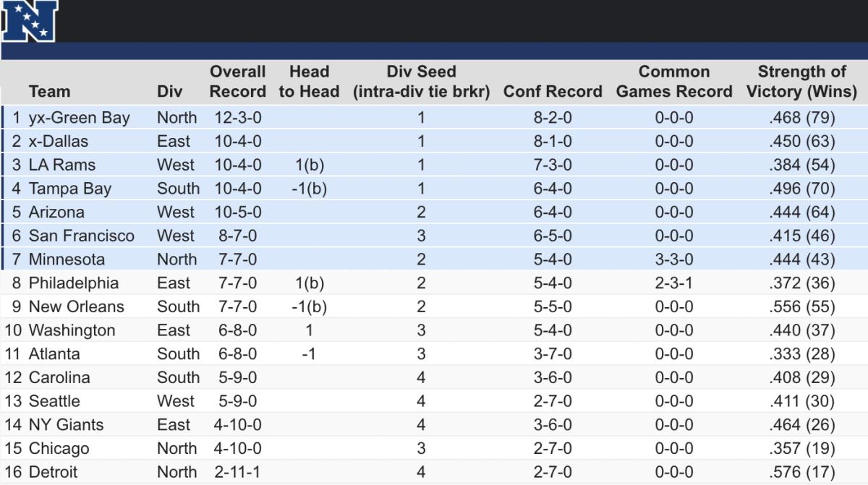868x485 pixels.
Task: Choose Philadelphia in the standings
Action: pyautogui.click(x=74, y=283)
